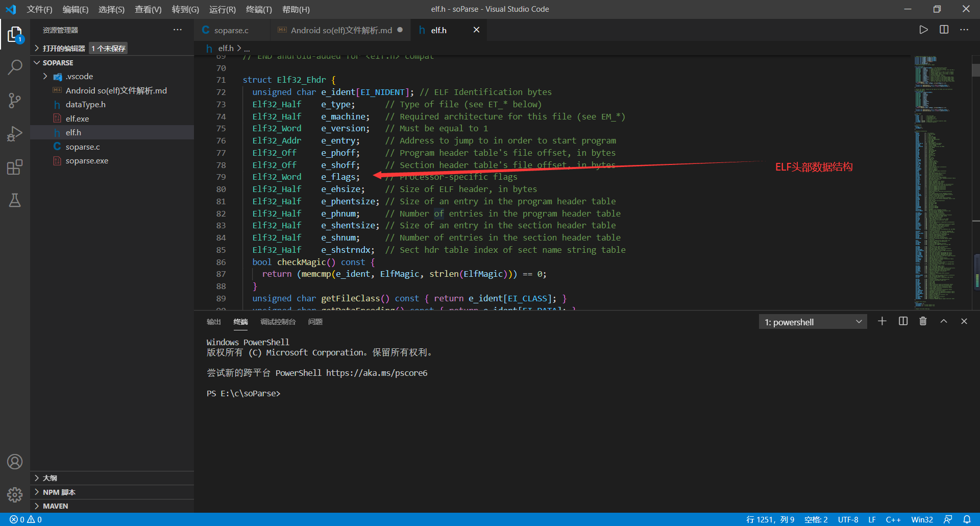Select the Terminal panel tab
This screenshot has height=526, width=980.
[x=240, y=322]
